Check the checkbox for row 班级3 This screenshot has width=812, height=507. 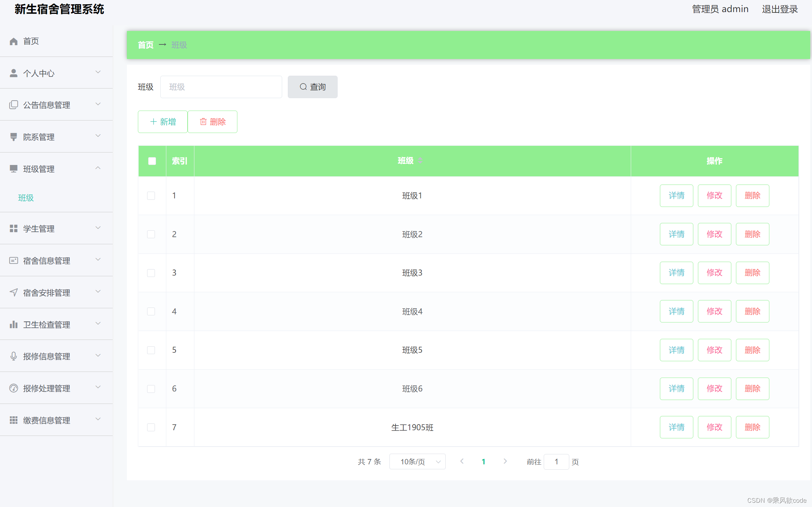151,273
